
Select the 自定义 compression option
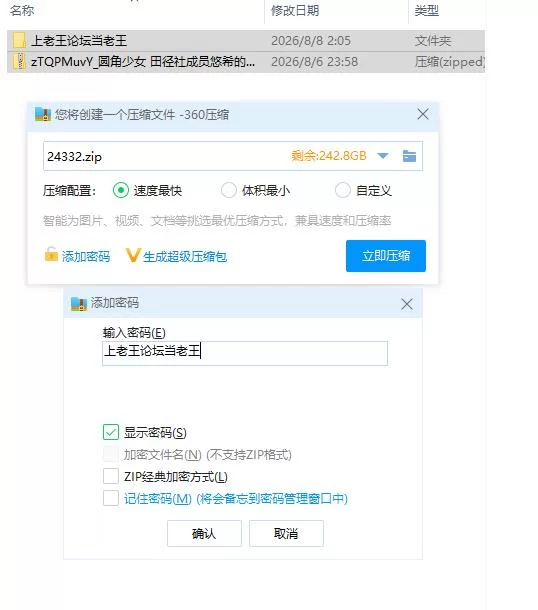click(x=343, y=190)
